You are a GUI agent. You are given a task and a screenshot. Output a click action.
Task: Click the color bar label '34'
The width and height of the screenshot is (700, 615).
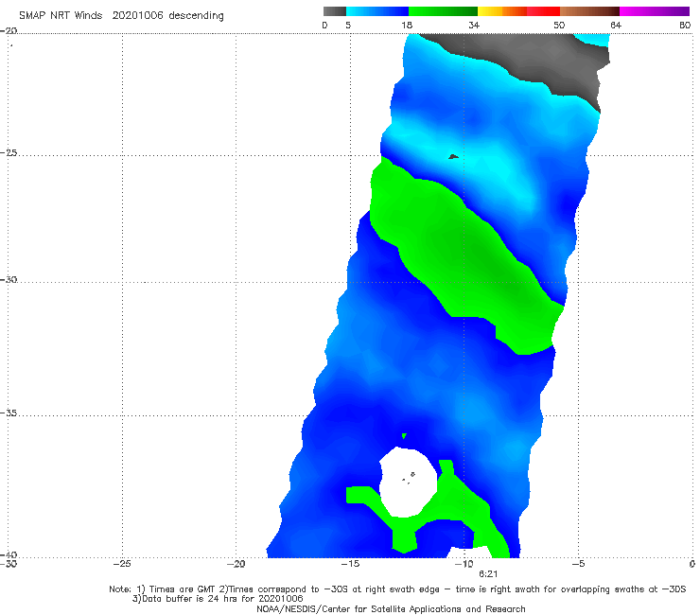[474, 25]
